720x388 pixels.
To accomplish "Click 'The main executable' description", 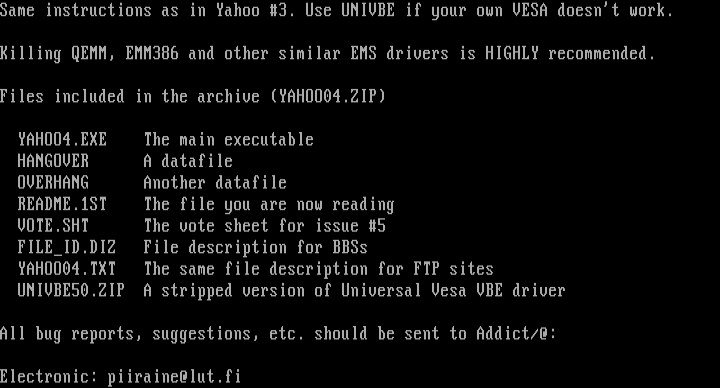I will [x=229, y=139].
